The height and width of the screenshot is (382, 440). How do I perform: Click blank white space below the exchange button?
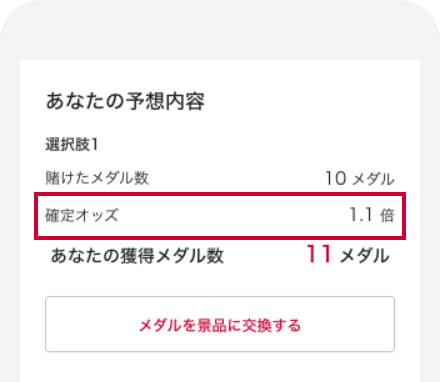[x=220, y=367]
